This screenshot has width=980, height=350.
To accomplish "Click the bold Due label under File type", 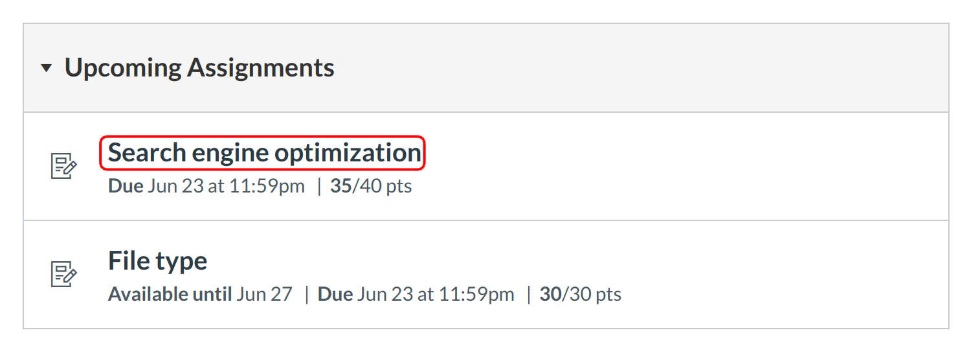I will click(x=335, y=295).
